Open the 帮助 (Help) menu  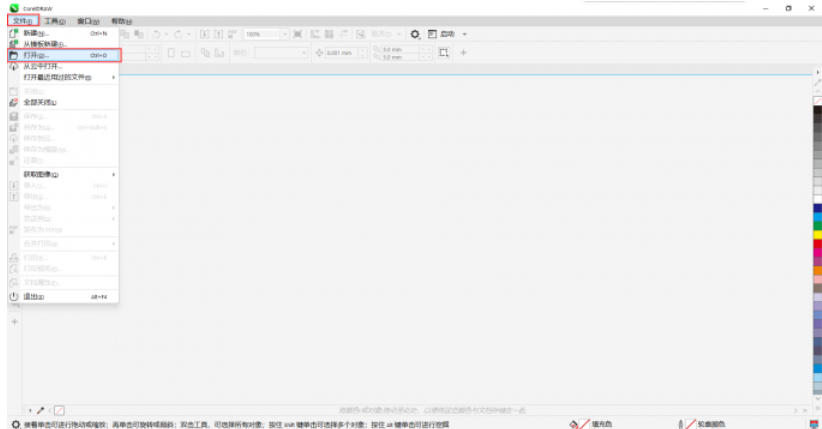click(x=121, y=21)
